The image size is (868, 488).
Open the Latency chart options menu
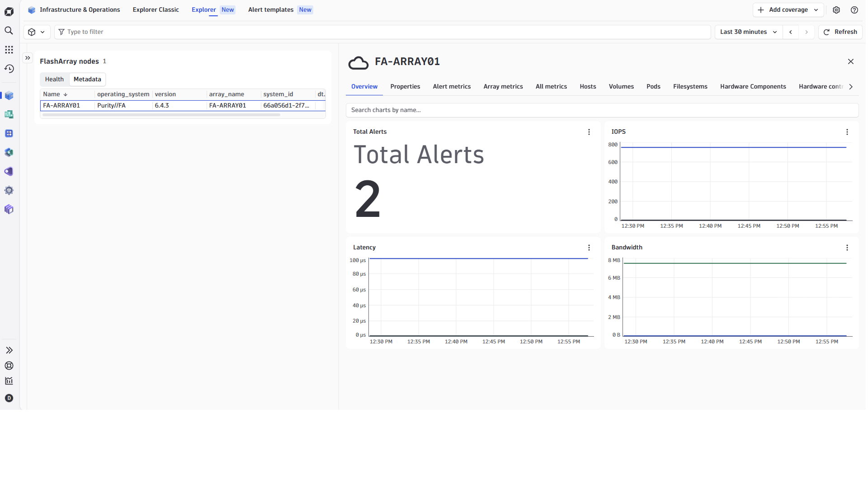click(589, 248)
